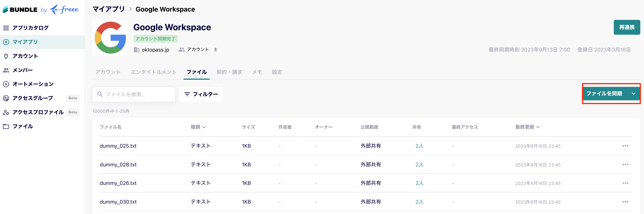Open more options for dummy_028.txt
The width and height of the screenshot is (644, 214).
pyautogui.click(x=626, y=165)
